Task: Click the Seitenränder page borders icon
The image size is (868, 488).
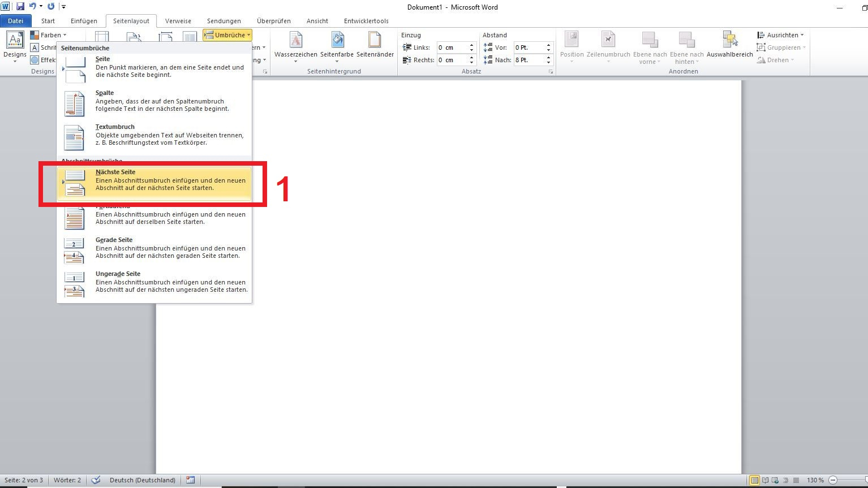Action: 375,45
